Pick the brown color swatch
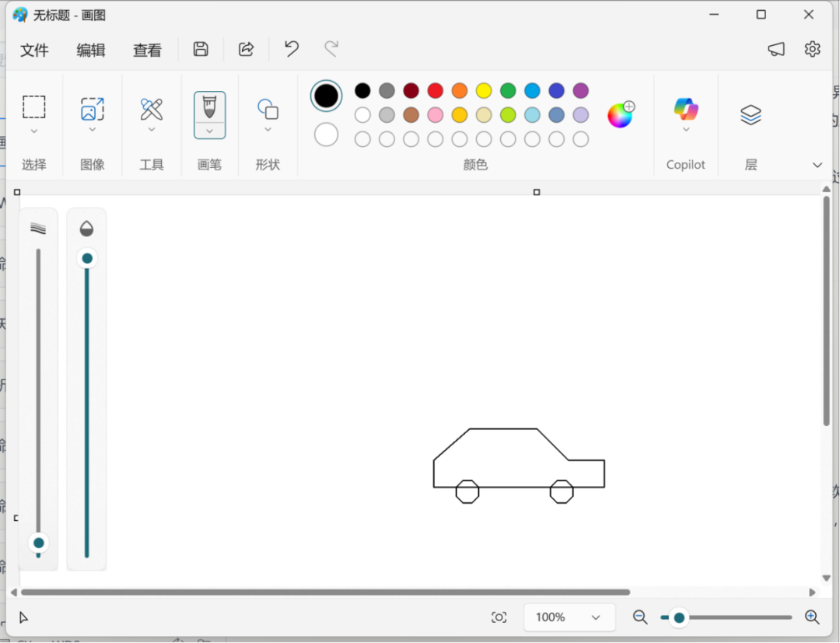840x643 pixels. [x=411, y=114]
